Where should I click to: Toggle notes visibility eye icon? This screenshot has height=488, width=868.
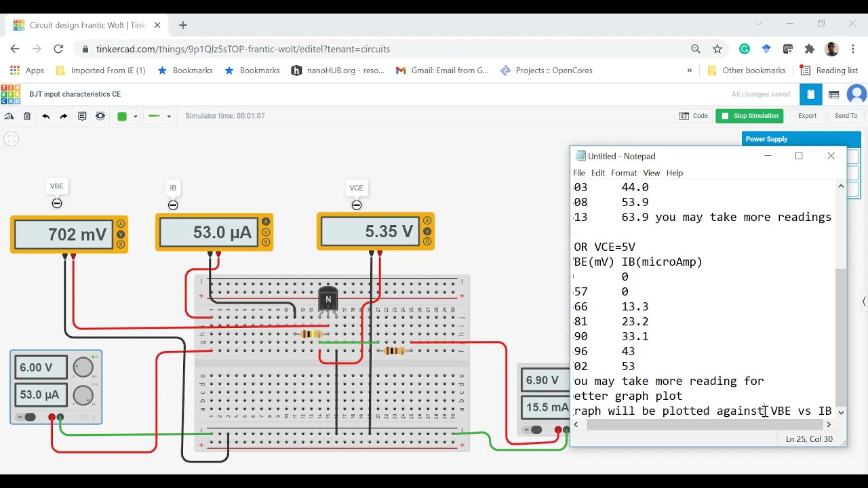100,116
